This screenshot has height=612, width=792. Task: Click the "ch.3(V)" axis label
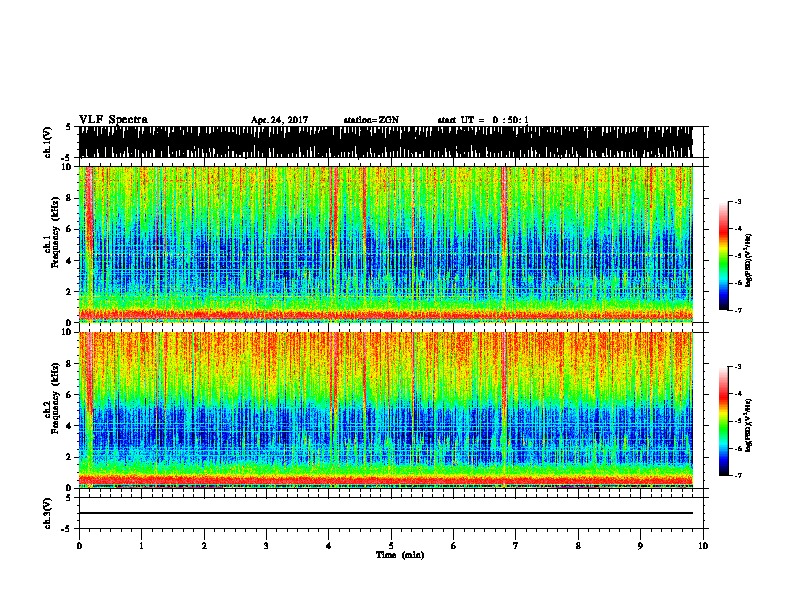pyautogui.click(x=48, y=513)
